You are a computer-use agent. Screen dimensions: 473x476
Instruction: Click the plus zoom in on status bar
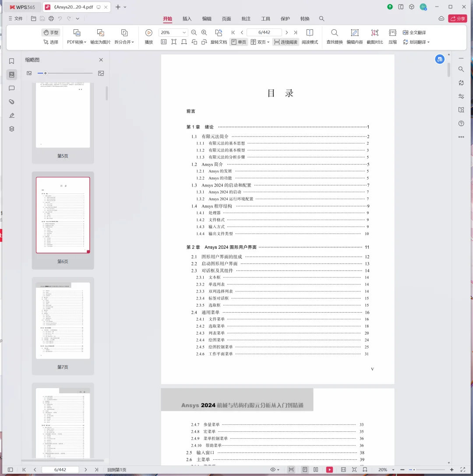tap(452, 469)
